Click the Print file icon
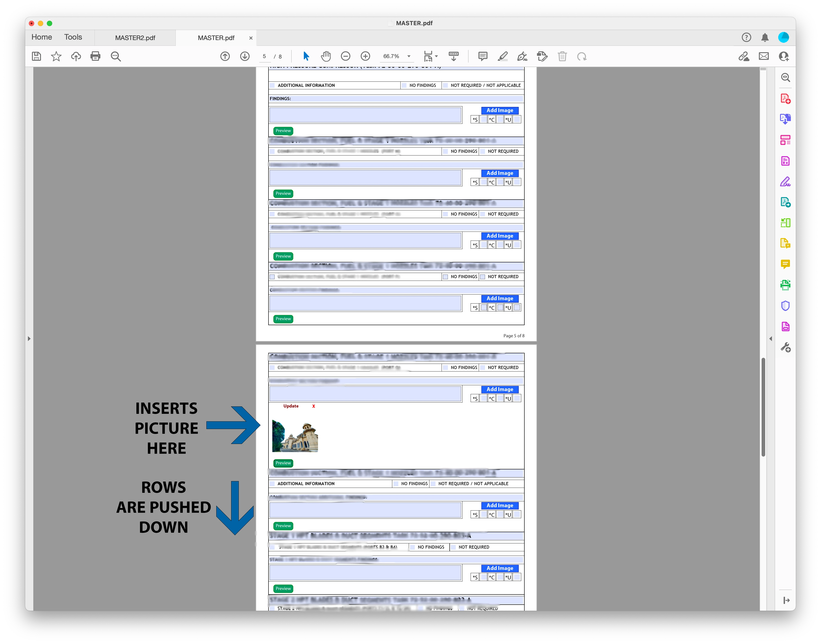 pyautogui.click(x=95, y=56)
